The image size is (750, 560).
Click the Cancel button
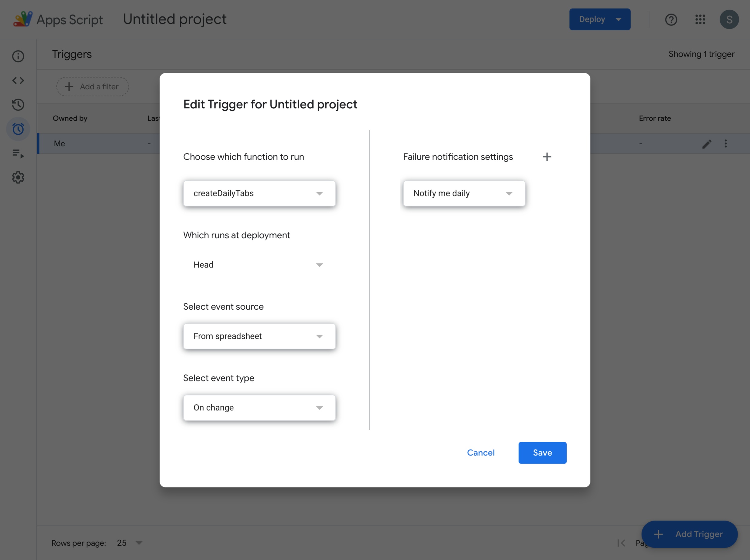coord(480,453)
